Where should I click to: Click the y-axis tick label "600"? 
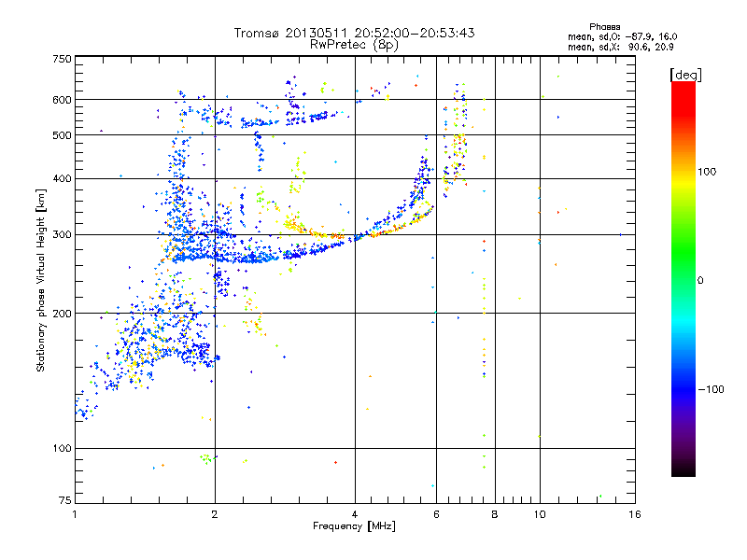click(x=63, y=100)
